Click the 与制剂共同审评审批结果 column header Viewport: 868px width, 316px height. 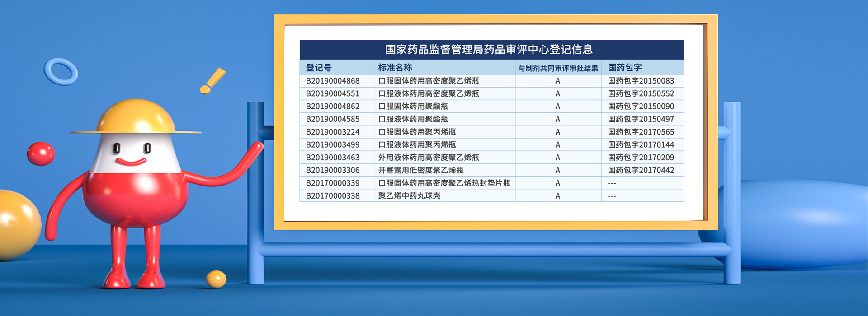558,68
